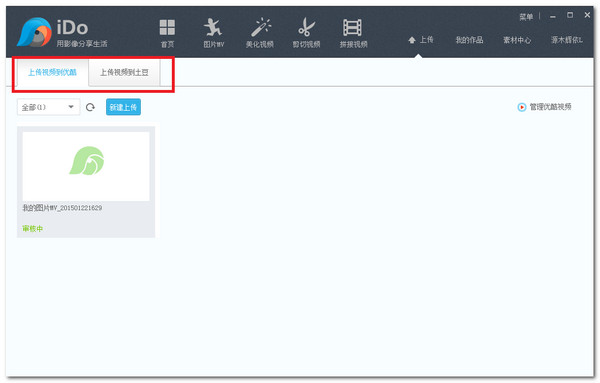600x383 pixels.
Task: Click the 审核中 status label
Action: tap(33, 229)
